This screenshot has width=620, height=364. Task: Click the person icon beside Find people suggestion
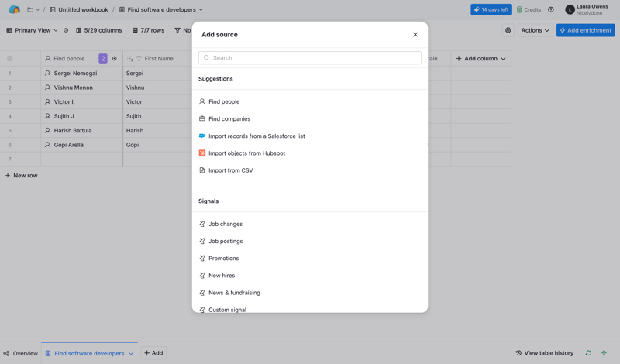coord(202,101)
